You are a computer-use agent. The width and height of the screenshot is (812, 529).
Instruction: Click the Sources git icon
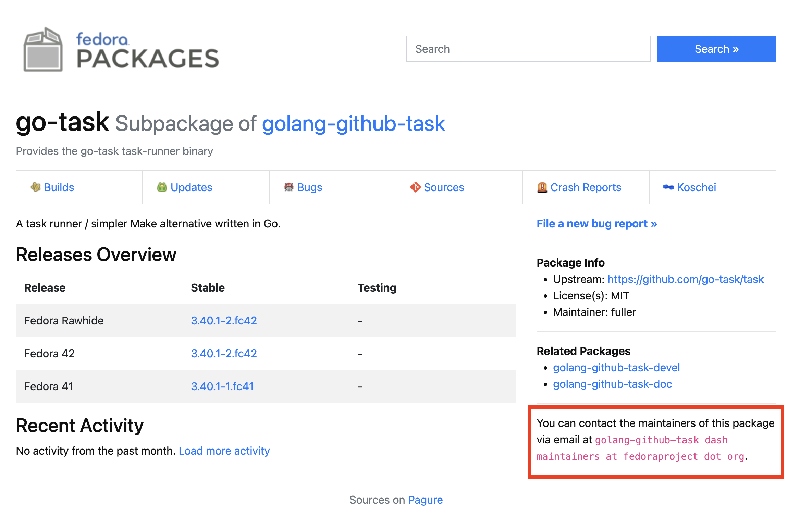[415, 187]
